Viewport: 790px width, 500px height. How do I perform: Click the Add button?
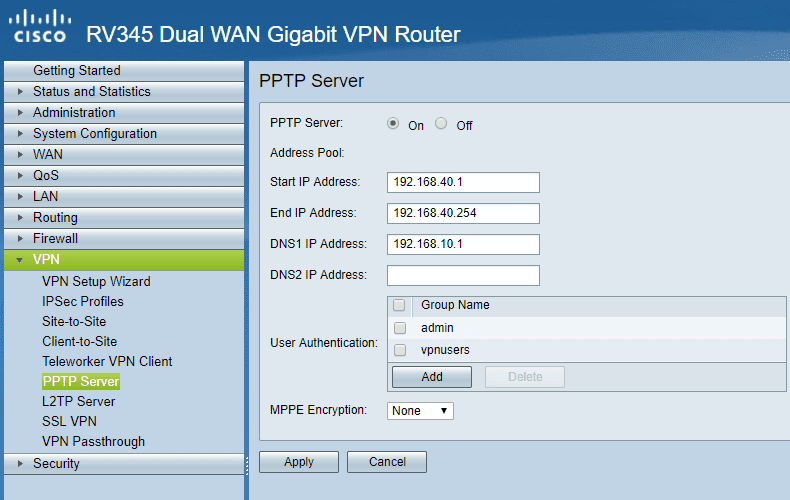(x=432, y=377)
